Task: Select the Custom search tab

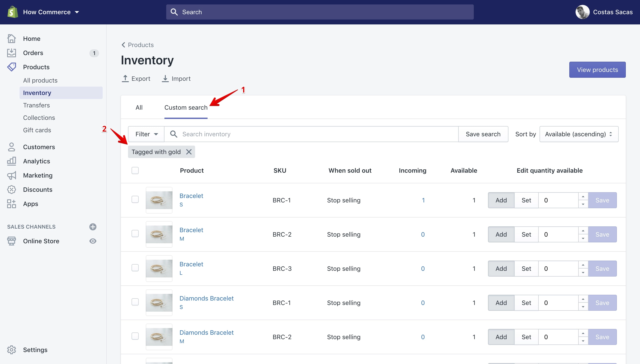Action: [186, 107]
